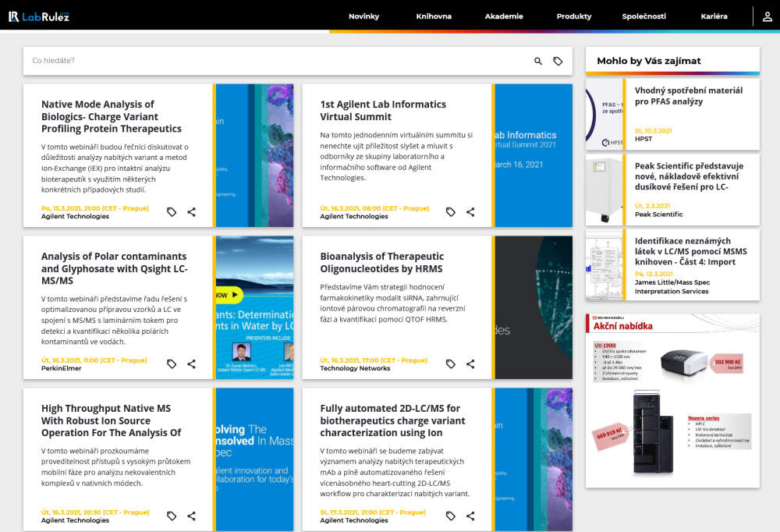Click 'Technology Networks' organizer text
Viewport: 780px width, 532px height.
(355, 368)
